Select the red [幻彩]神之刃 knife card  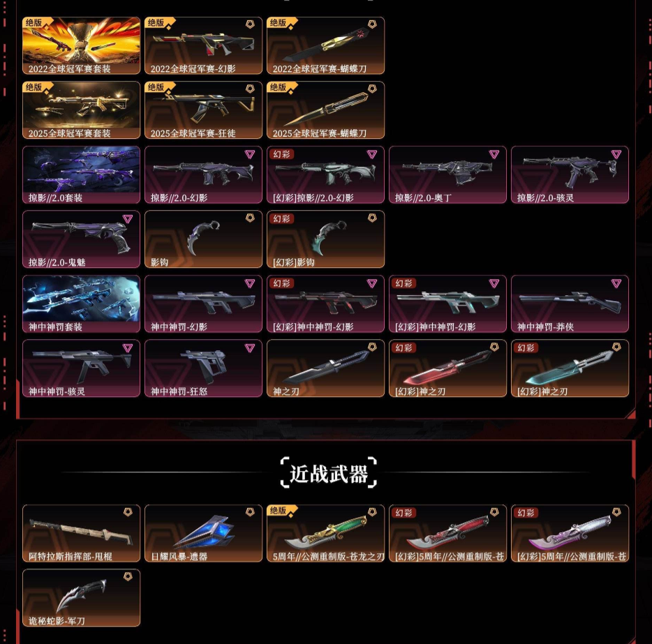[448, 368]
